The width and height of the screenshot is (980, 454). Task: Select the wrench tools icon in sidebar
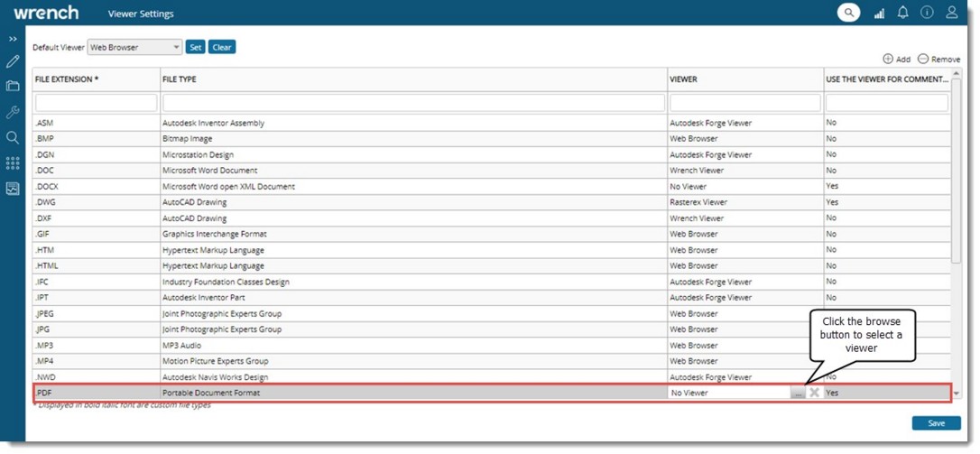13,113
